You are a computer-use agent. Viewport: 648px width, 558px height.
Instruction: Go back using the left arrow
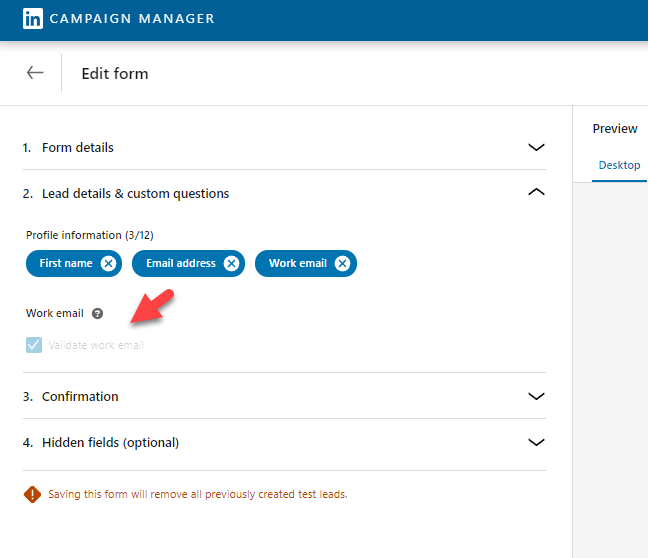pyautogui.click(x=35, y=73)
